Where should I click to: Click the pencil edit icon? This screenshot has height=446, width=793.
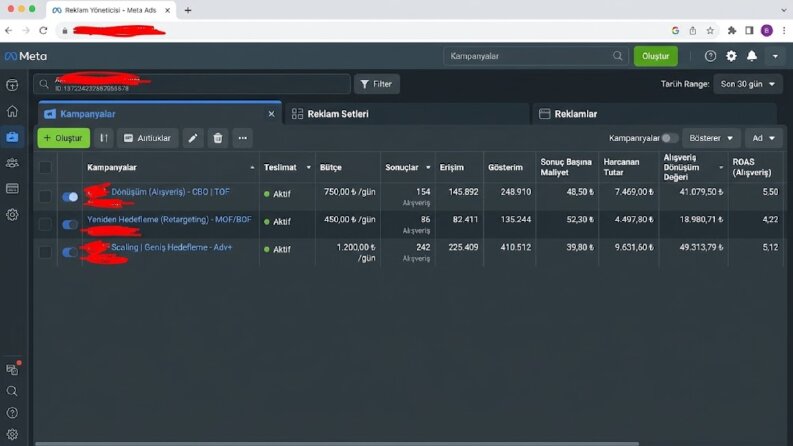(x=193, y=138)
